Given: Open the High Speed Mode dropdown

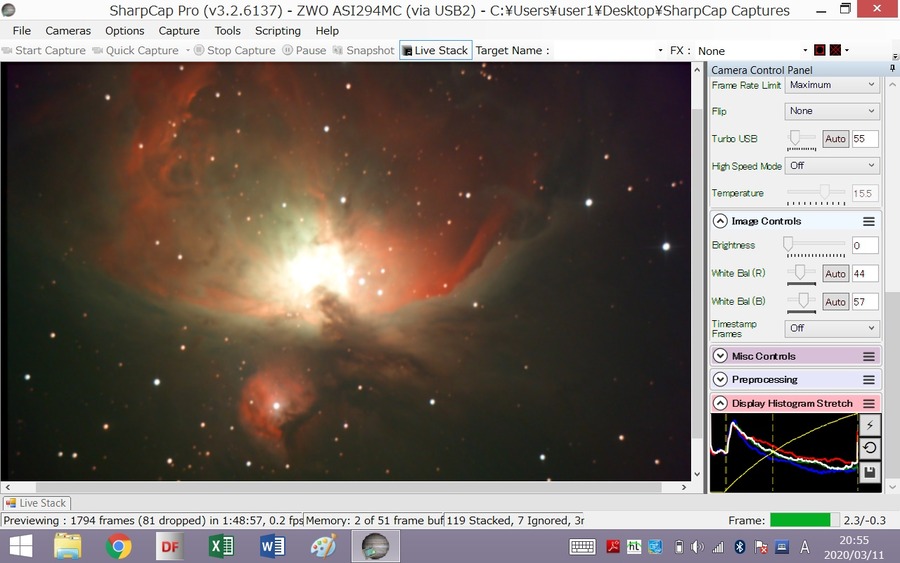Looking at the screenshot, I should [x=832, y=166].
